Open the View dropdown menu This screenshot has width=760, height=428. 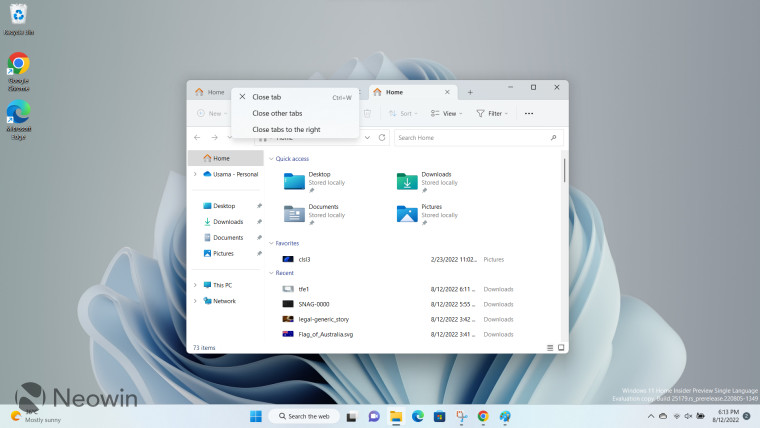tap(446, 113)
